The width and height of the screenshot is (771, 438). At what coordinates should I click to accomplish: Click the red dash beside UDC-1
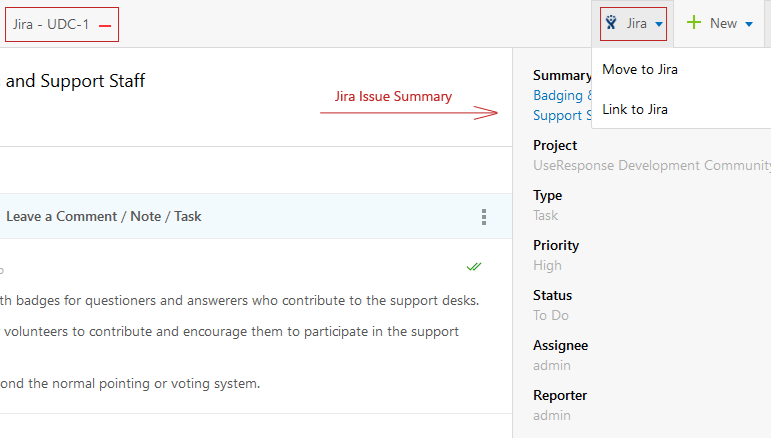pyautogui.click(x=105, y=25)
